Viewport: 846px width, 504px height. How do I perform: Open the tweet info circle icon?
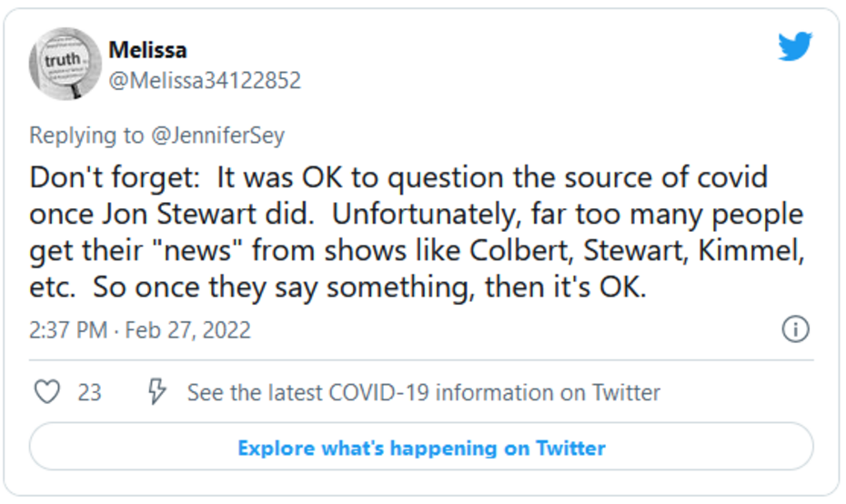(x=795, y=329)
